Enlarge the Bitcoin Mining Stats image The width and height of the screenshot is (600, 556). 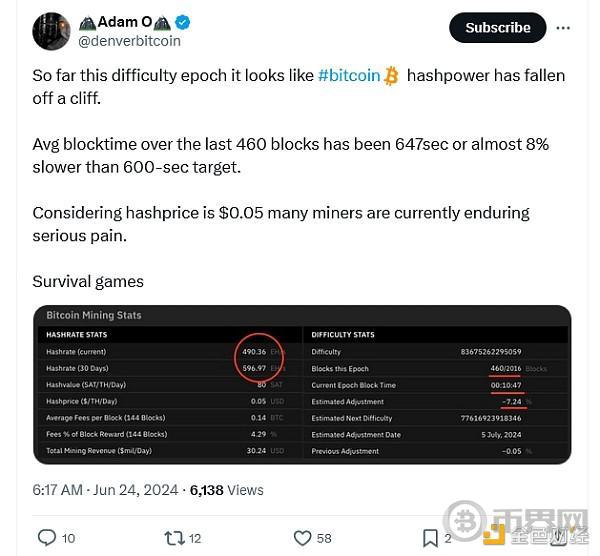[x=302, y=385]
